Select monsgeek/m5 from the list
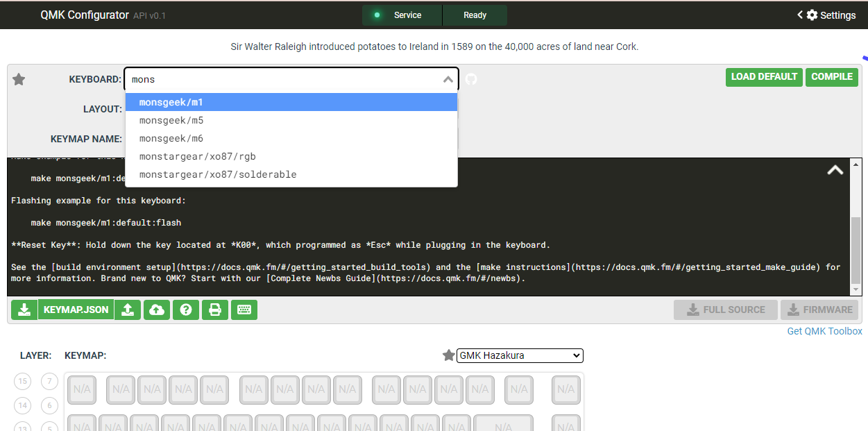This screenshot has width=868, height=431. point(291,120)
